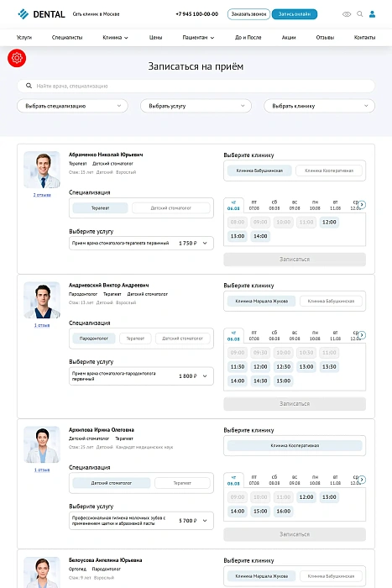Expand Пациентам menu in navigation

[198, 38]
